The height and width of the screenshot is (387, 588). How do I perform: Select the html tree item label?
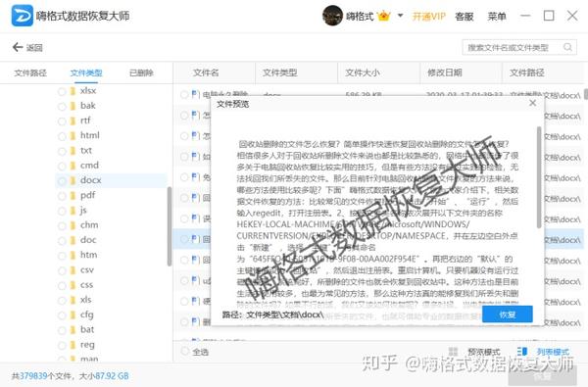coord(90,135)
